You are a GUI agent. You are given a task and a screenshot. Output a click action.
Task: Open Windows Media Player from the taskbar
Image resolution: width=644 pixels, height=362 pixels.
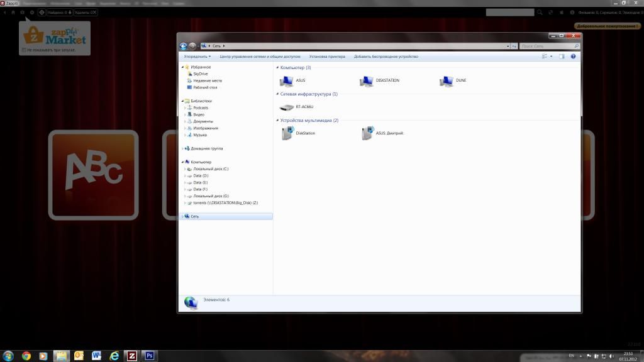click(x=43, y=356)
